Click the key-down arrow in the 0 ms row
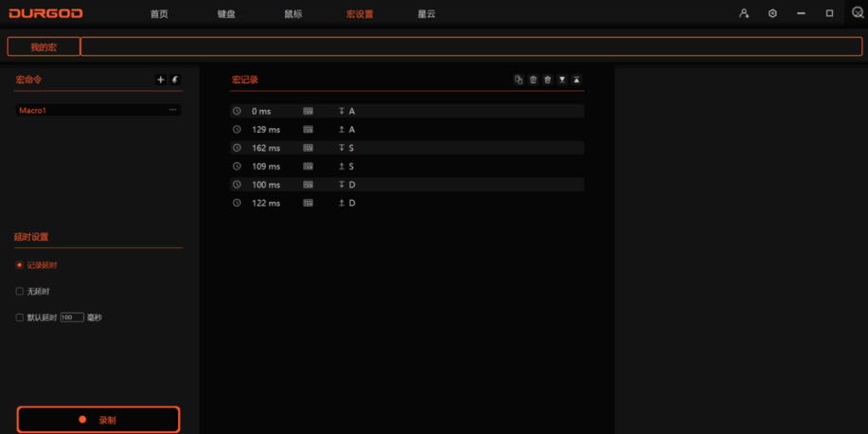Viewport: 868px width, 434px height. pyautogui.click(x=342, y=111)
